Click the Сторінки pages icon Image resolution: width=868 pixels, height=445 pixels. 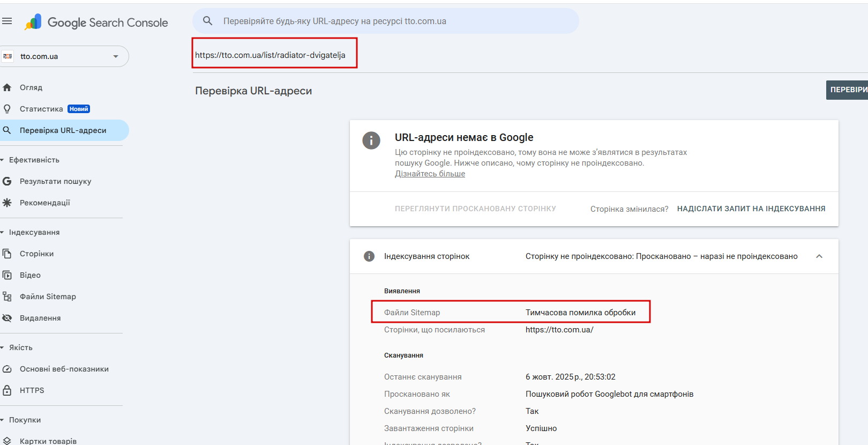pos(7,254)
